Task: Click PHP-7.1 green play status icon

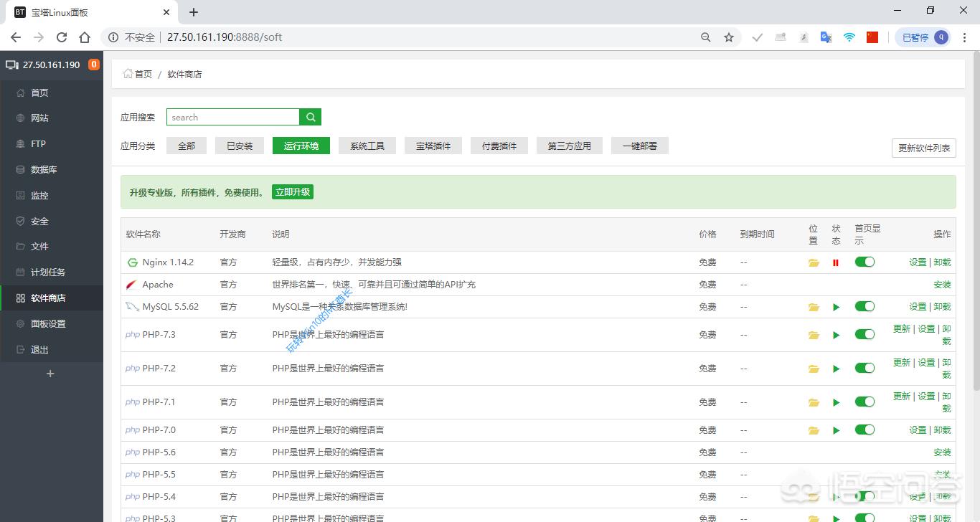Action: 836,403
